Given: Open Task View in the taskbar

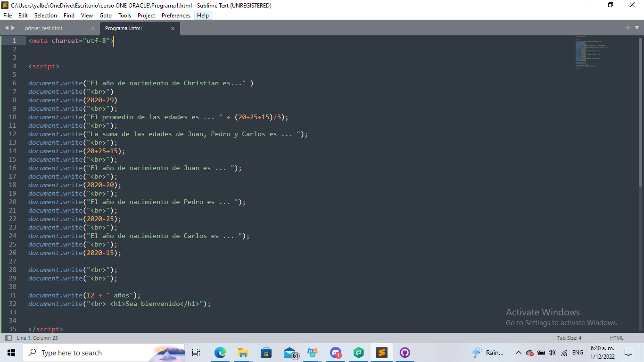Looking at the screenshot, I should (x=197, y=353).
